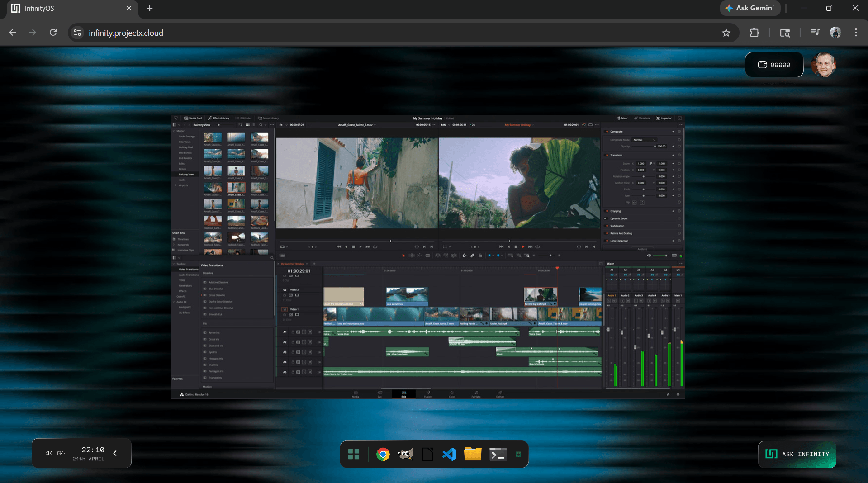Image resolution: width=868 pixels, height=483 pixels.
Task: Click the ASK INFINITY button
Action: pos(797,454)
